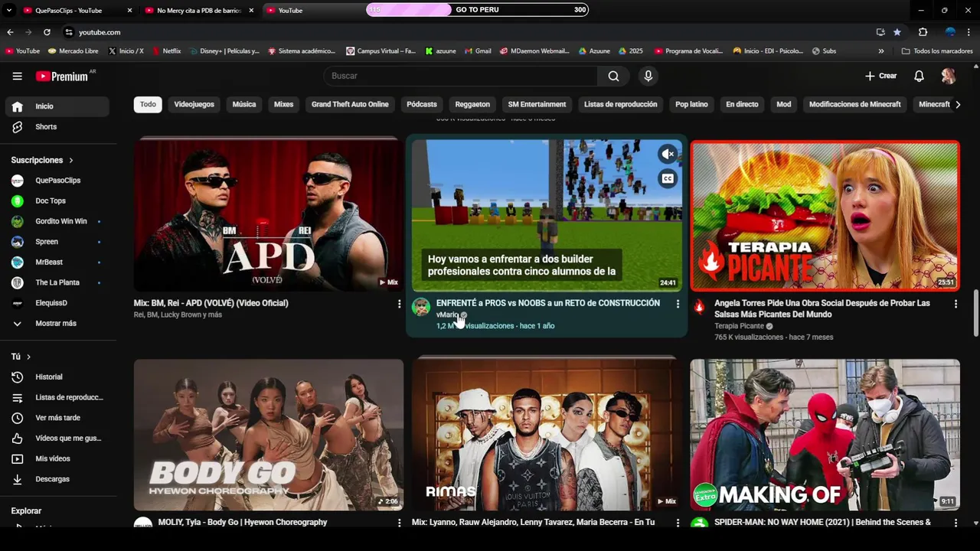Open options for APD mix video
Viewport: 980px width, 551px height.
click(399, 304)
